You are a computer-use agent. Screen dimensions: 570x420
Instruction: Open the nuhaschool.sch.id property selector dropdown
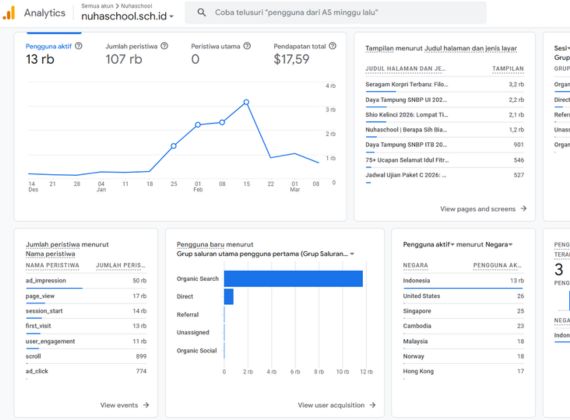(127, 16)
